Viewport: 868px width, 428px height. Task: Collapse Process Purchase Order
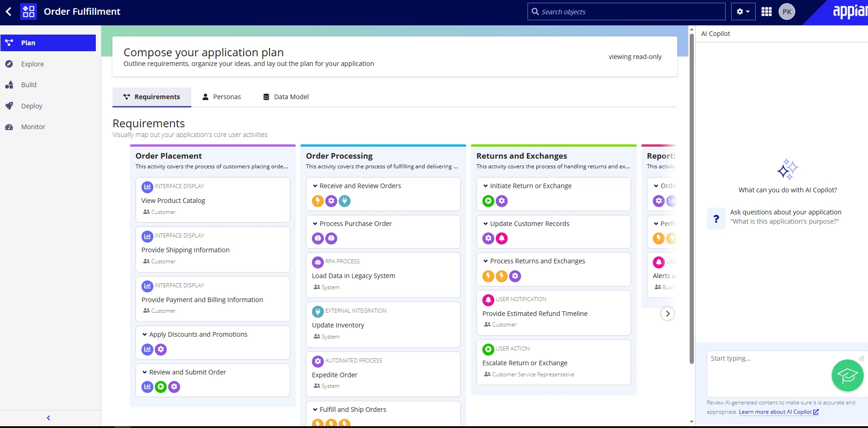pos(315,224)
